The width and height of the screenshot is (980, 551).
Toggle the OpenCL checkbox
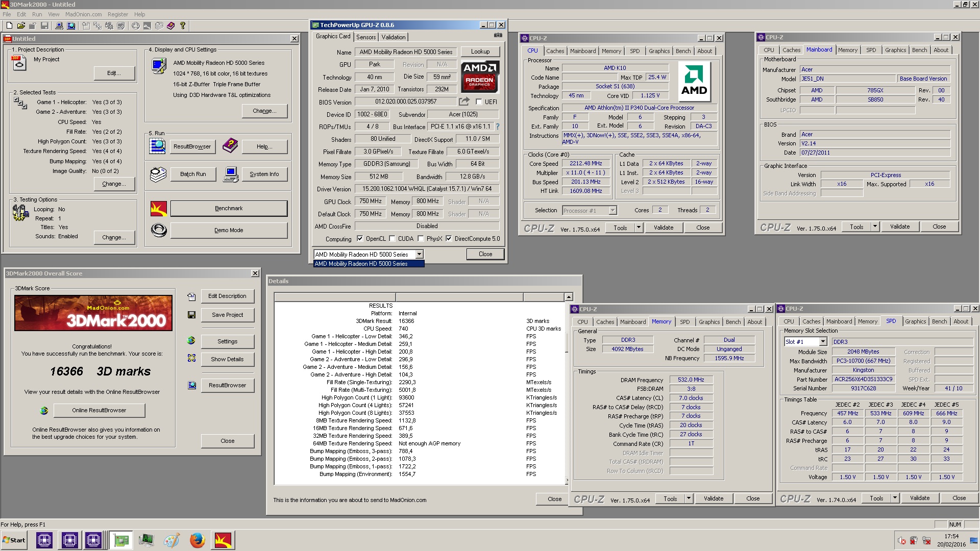[360, 238]
